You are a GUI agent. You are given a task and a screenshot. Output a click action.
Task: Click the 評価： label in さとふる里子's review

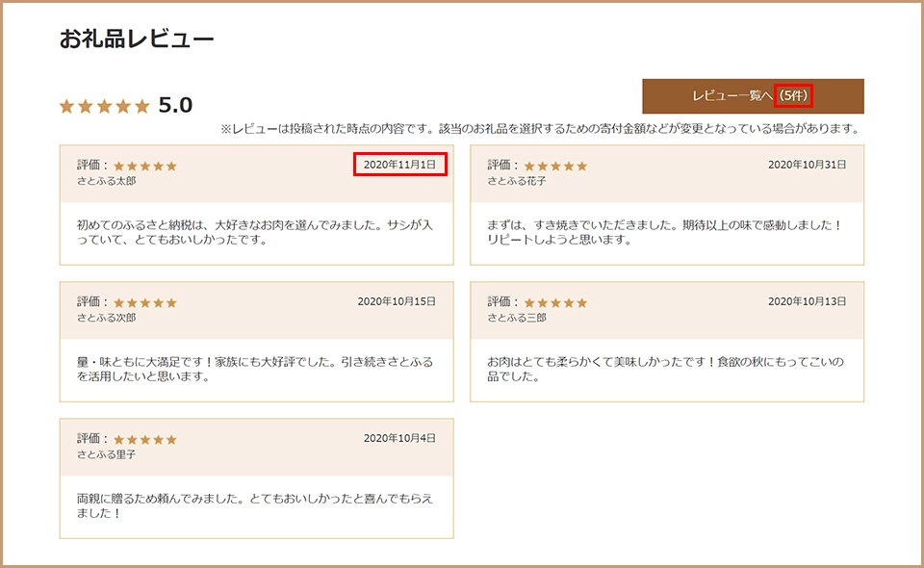pos(93,438)
